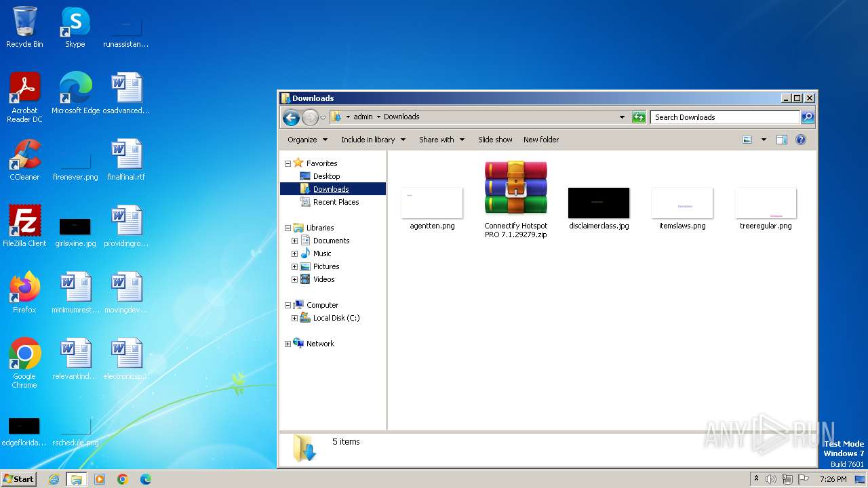Change view using the views icon
Screen dimensions: 868x488
(747, 140)
